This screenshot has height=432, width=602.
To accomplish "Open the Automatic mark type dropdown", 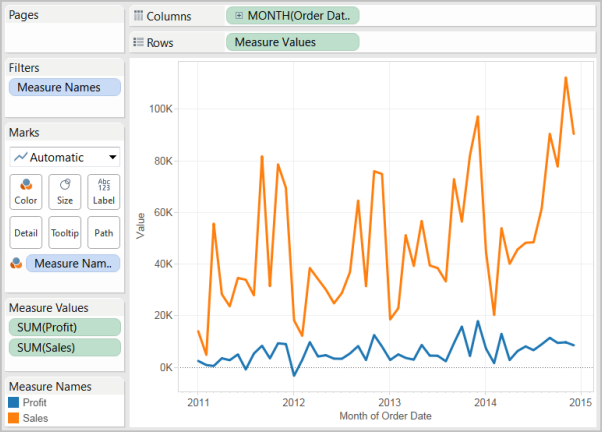I will click(x=65, y=157).
